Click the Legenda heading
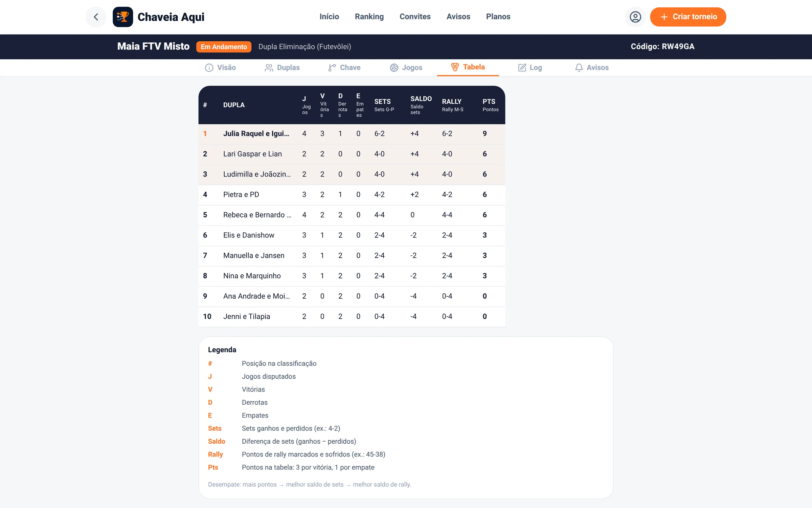This screenshot has width=812, height=508. (222, 350)
